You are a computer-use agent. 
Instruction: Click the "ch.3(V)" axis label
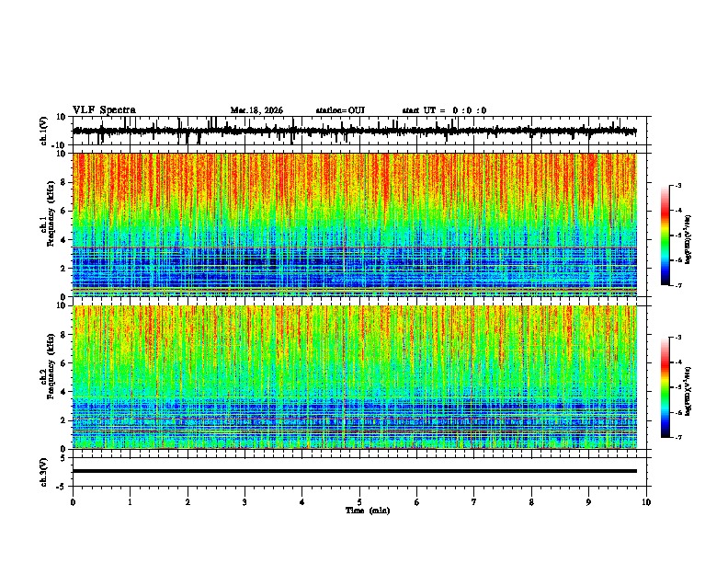(x=44, y=472)
